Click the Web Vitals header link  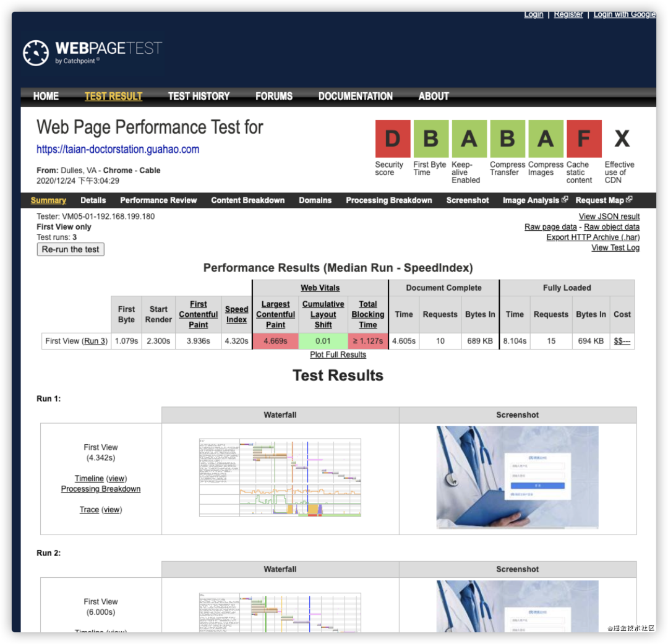click(x=320, y=288)
